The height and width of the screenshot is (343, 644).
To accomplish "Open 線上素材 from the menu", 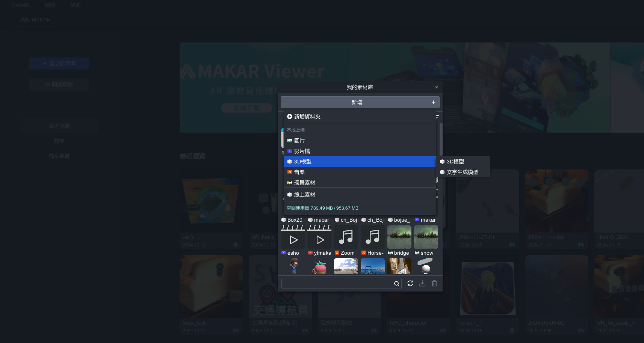I will coord(304,195).
